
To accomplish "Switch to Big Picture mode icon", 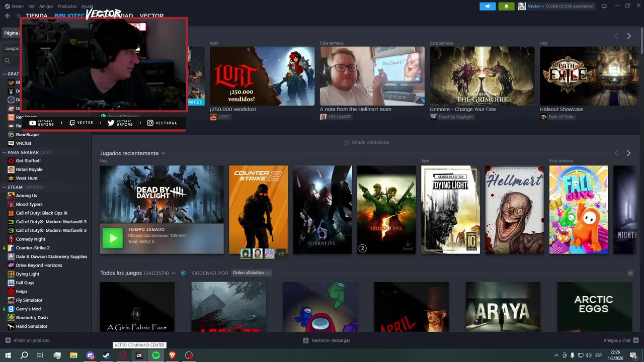I will 604,6.
